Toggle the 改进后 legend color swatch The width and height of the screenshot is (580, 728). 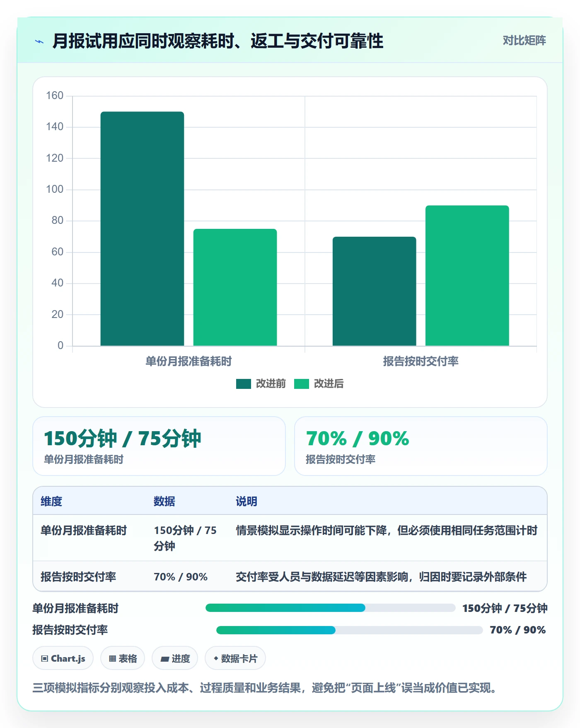tap(302, 384)
